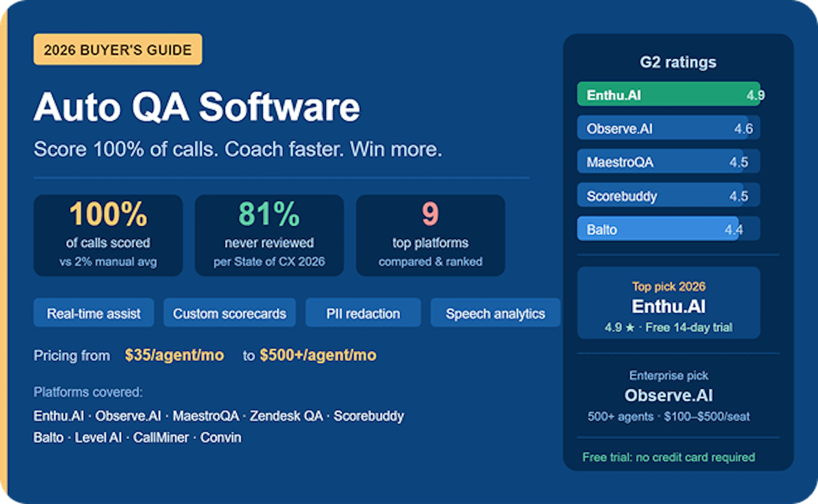Click '500+ agents · $100–$500/seat' text
This screenshot has height=504, width=818.
tap(669, 416)
